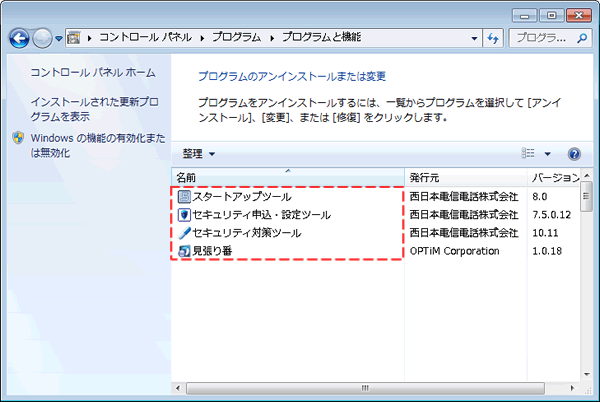The height and width of the screenshot is (402, 600).
Task: Select the スタートアップツール program name
Action: [242, 197]
